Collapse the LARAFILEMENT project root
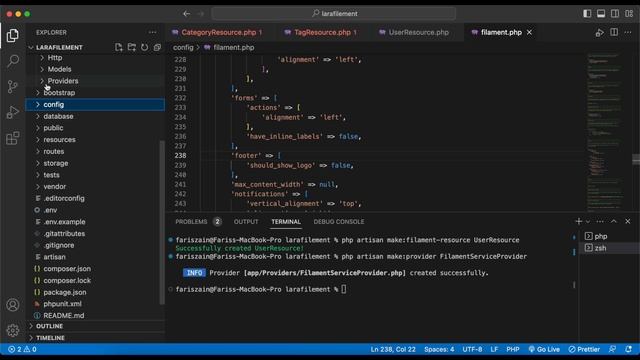640x360 pixels. pyautogui.click(x=59, y=47)
